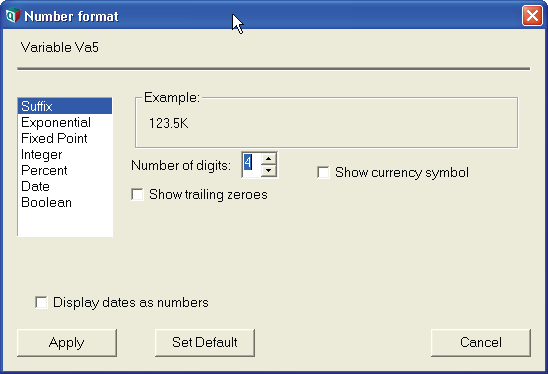Click the Variable Va5 label

tap(60, 48)
